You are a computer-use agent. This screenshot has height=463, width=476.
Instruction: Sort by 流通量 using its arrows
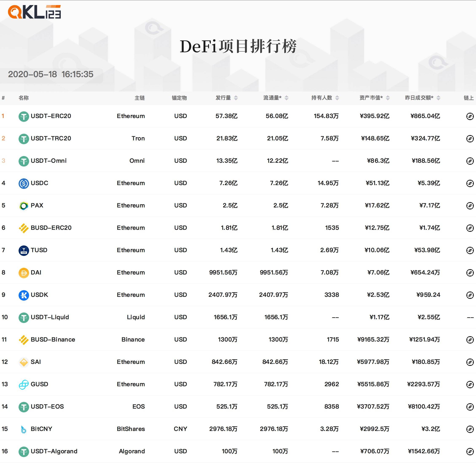[287, 98]
